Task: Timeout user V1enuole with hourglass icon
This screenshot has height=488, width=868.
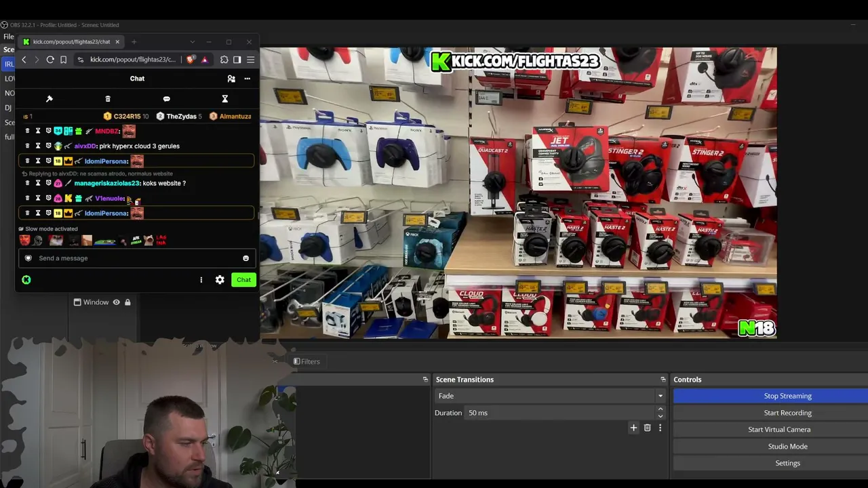Action: (38, 198)
